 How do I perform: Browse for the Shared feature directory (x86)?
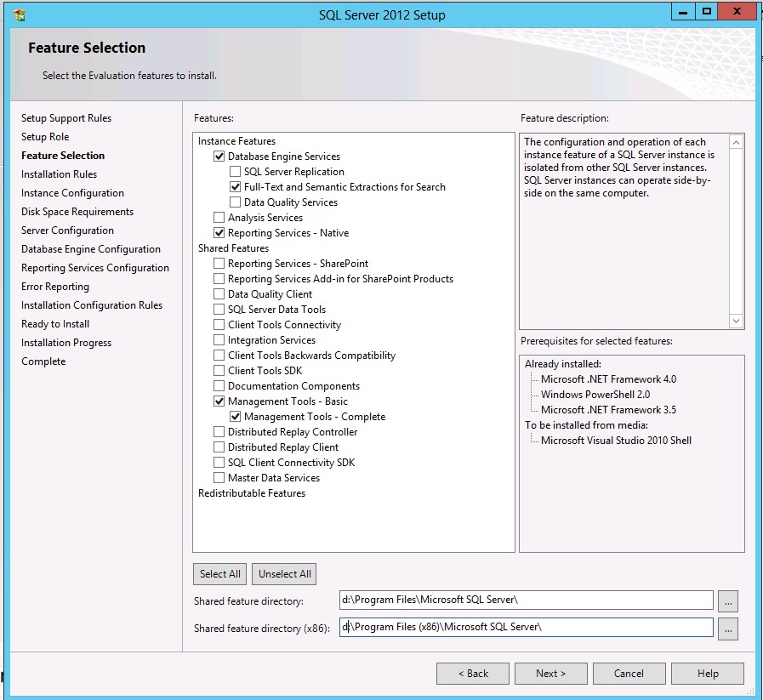(728, 629)
